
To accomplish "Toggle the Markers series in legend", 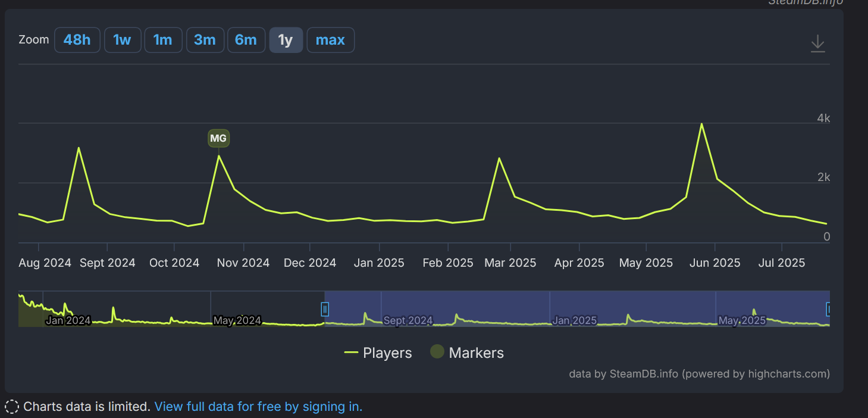I will (x=467, y=353).
